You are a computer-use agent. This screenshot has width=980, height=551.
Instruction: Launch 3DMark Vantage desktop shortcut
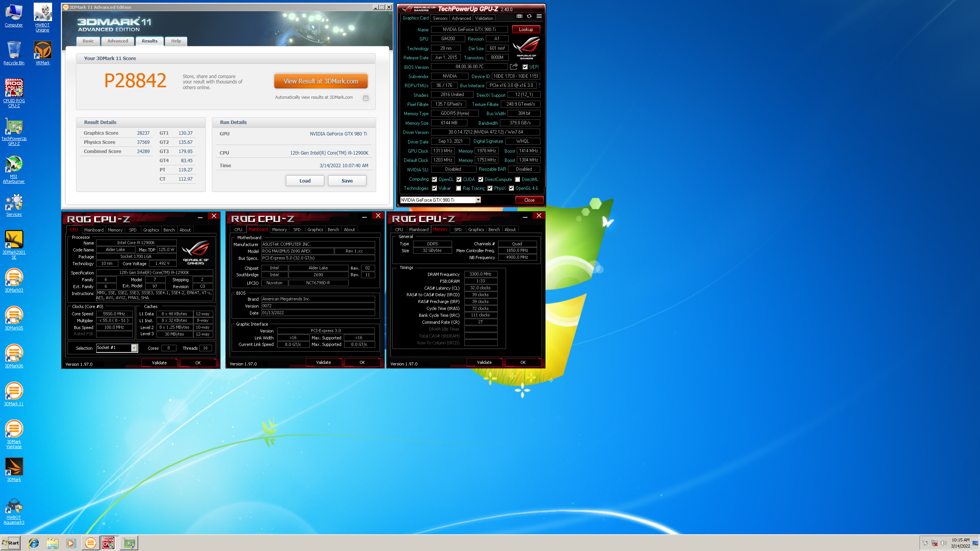[14, 434]
